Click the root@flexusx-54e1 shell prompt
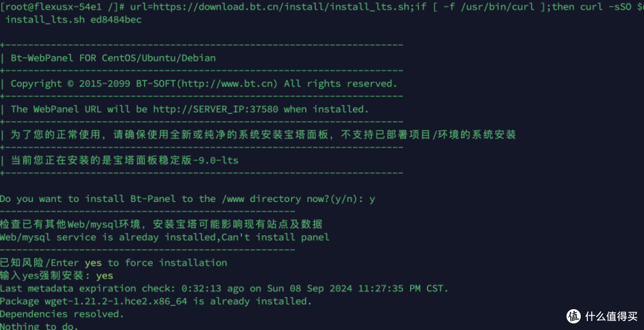Viewport: 644px width, 330px height. tap(58, 7)
